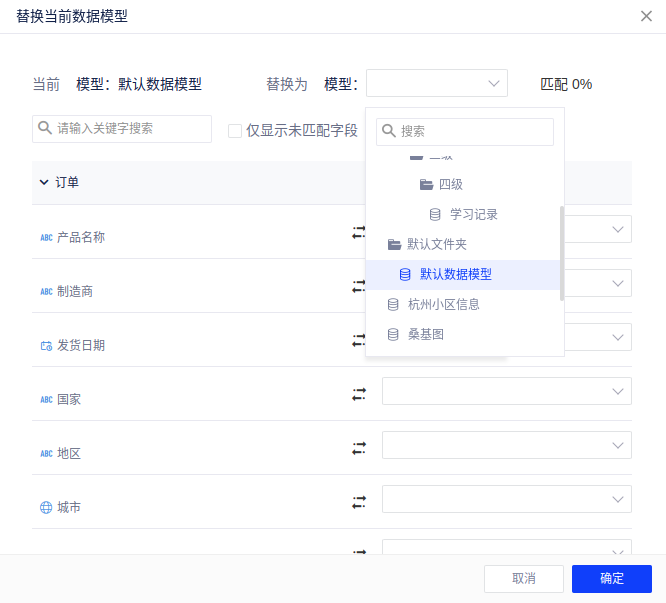The image size is (666, 603).
Task: Choose 杭州小区信息 from the model list
Action: coord(444,304)
